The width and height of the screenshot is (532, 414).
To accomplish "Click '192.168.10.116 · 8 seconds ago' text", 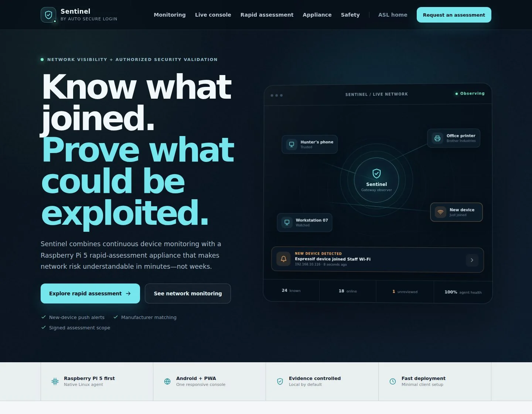I will pyautogui.click(x=321, y=265).
